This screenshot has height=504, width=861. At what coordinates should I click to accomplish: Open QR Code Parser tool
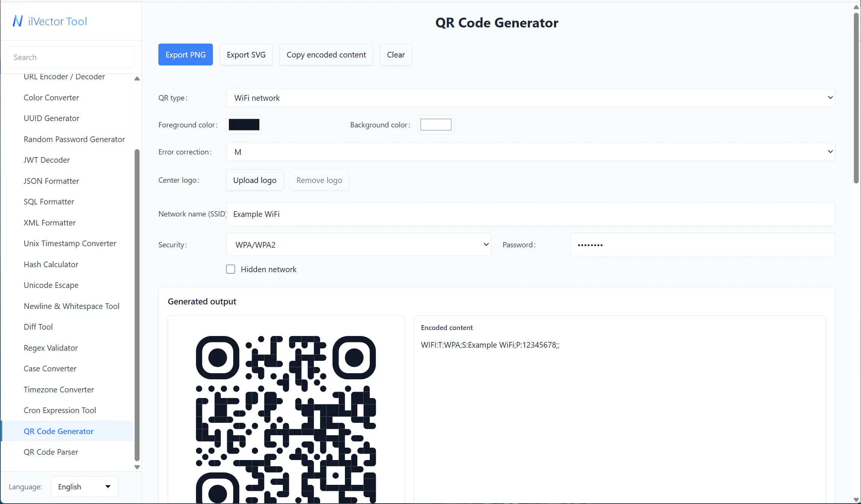point(51,452)
